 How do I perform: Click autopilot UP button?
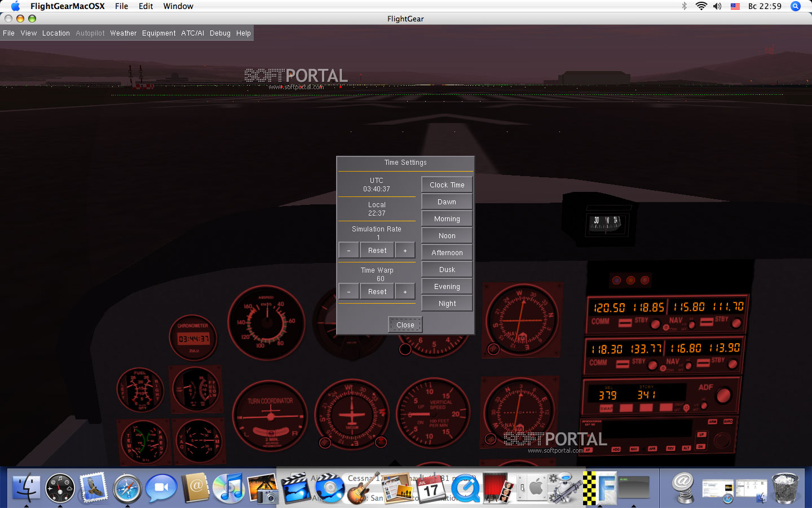pyautogui.click(x=701, y=435)
